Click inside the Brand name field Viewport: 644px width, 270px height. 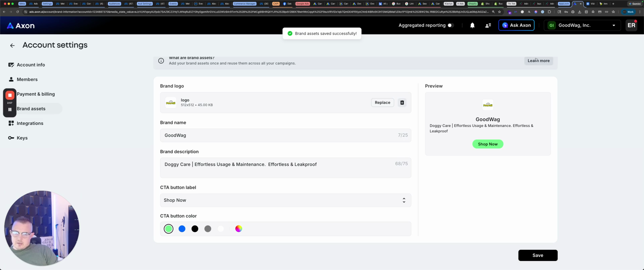tap(278, 136)
